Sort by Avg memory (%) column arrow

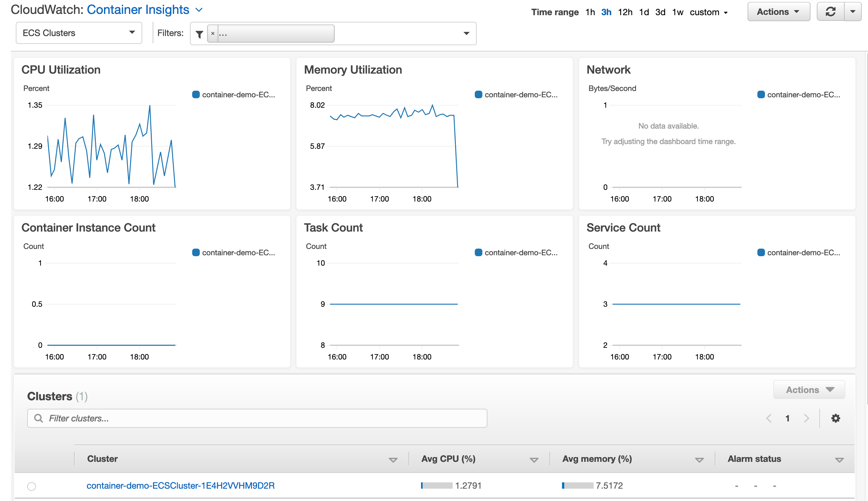pos(699,460)
